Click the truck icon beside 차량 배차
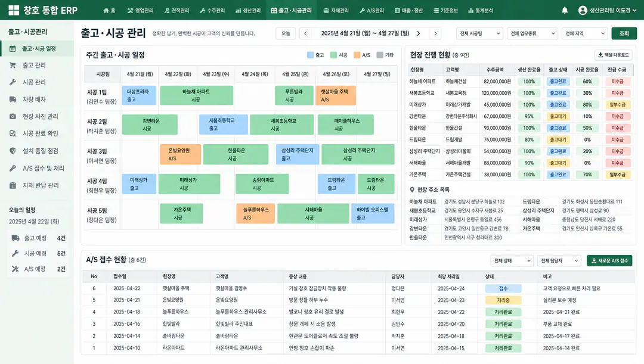The height and width of the screenshot is (364, 644). [13, 99]
